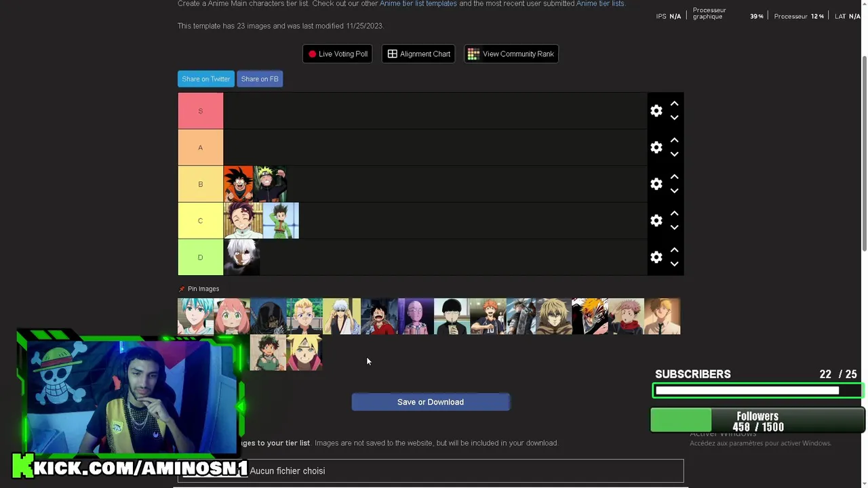
Task: Move B tier row down with arrow
Action: point(674,190)
